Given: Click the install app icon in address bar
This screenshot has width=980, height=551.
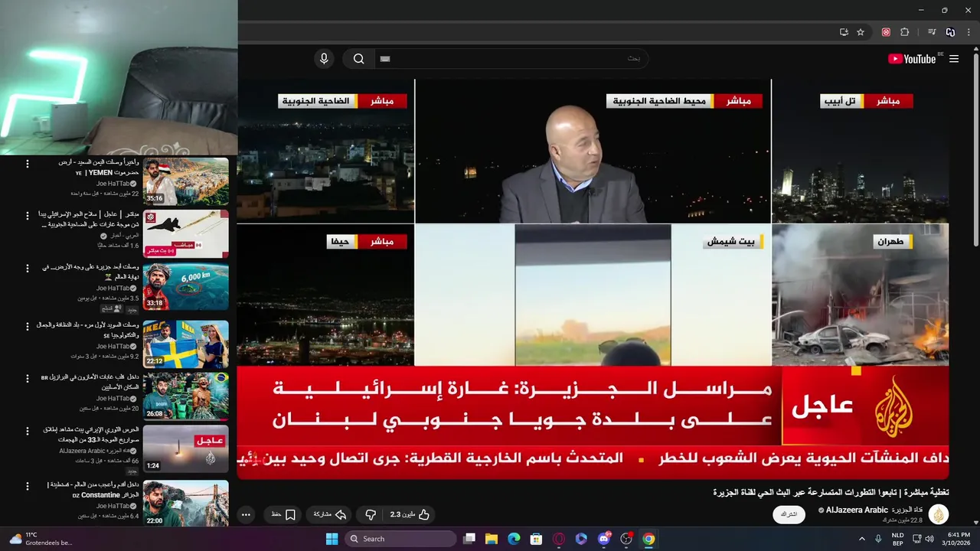Looking at the screenshot, I should [844, 32].
